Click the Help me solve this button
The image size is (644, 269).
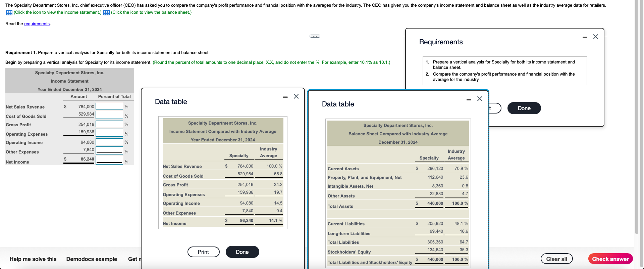click(33, 259)
